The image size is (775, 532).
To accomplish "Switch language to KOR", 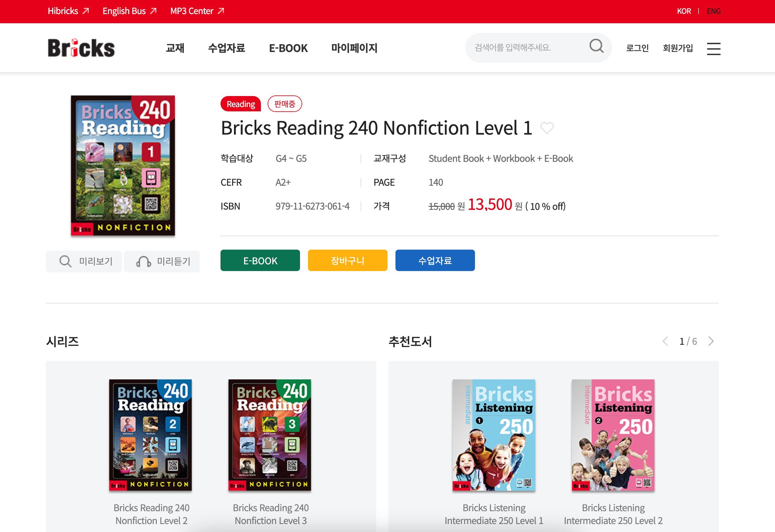I will pyautogui.click(x=684, y=11).
